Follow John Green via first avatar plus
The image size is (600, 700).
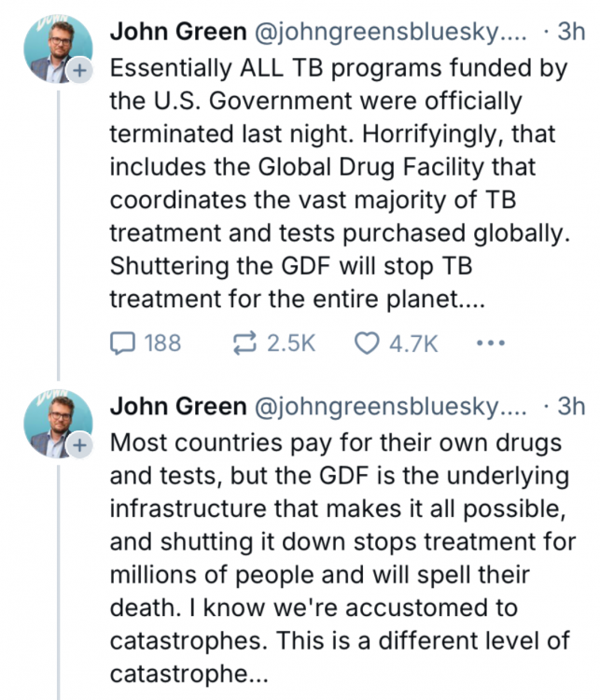[79, 72]
